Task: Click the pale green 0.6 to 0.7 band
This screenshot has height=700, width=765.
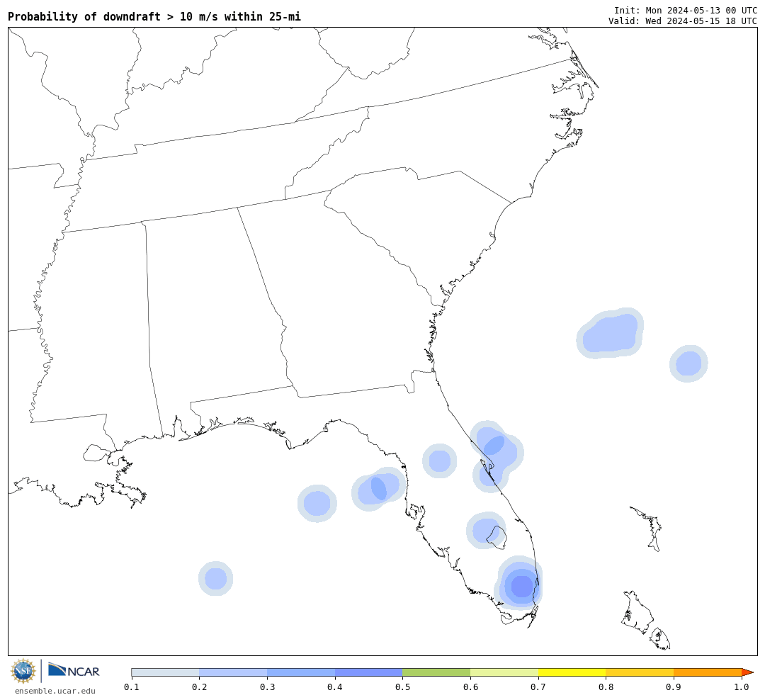Action: [x=504, y=672]
